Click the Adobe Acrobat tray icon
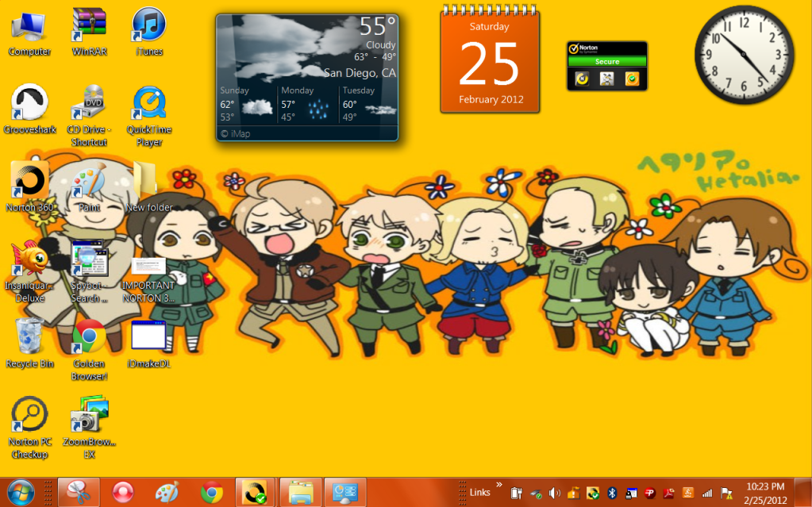Screen dimensions: 812x507 [669, 493]
